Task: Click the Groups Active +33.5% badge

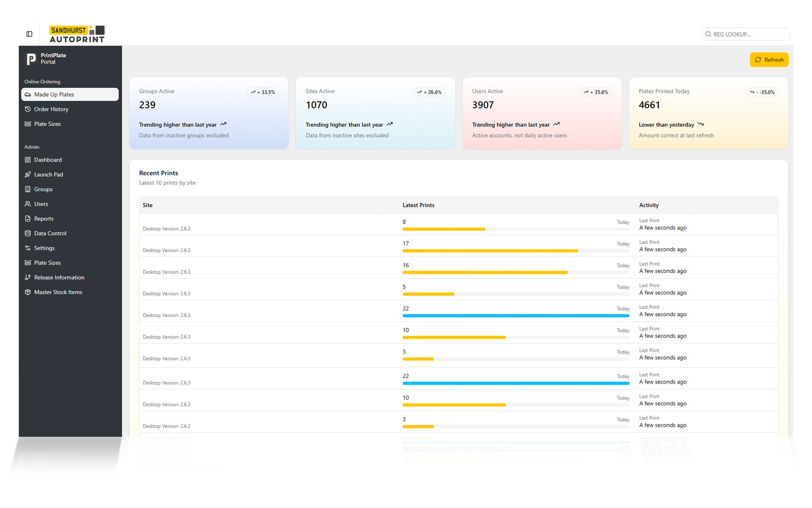Action: coord(263,92)
